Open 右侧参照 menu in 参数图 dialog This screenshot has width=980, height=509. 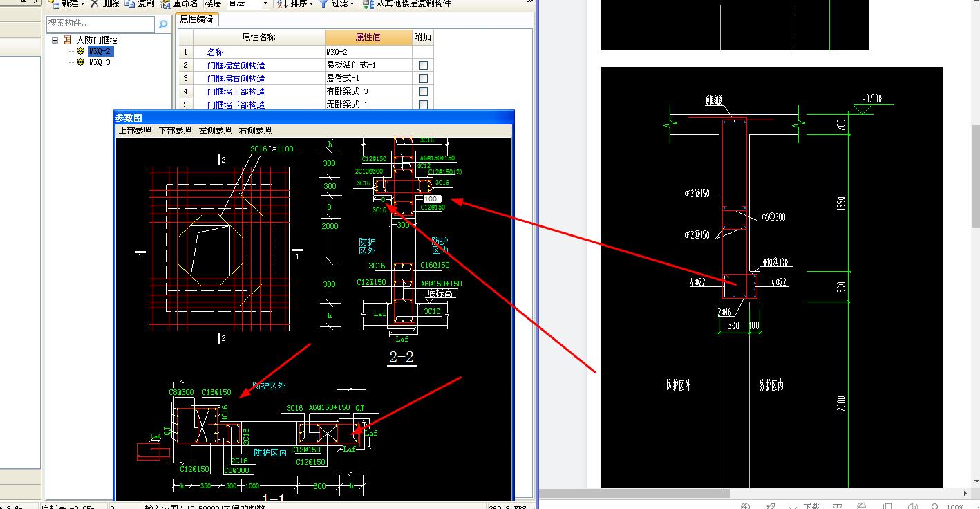tap(255, 130)
